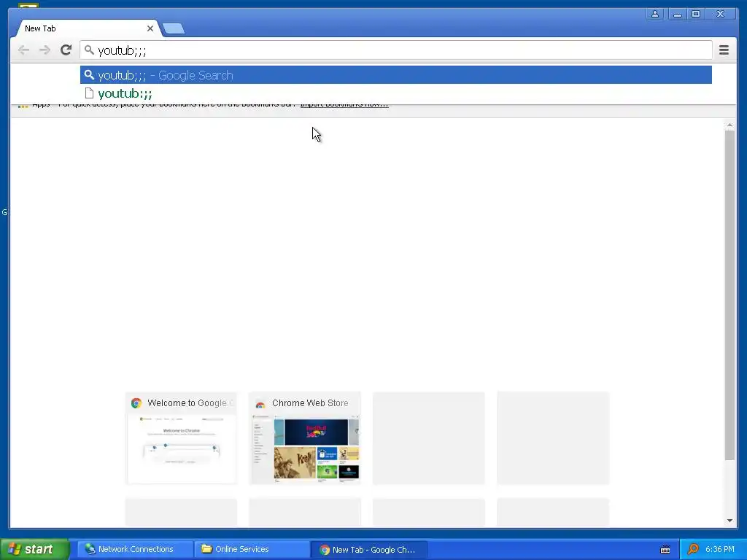Click the Apps shortcut icon in bookmarks bar
The height and width of the screenshot is (560, 747).
pyautogui.click(x=23, y=106)
